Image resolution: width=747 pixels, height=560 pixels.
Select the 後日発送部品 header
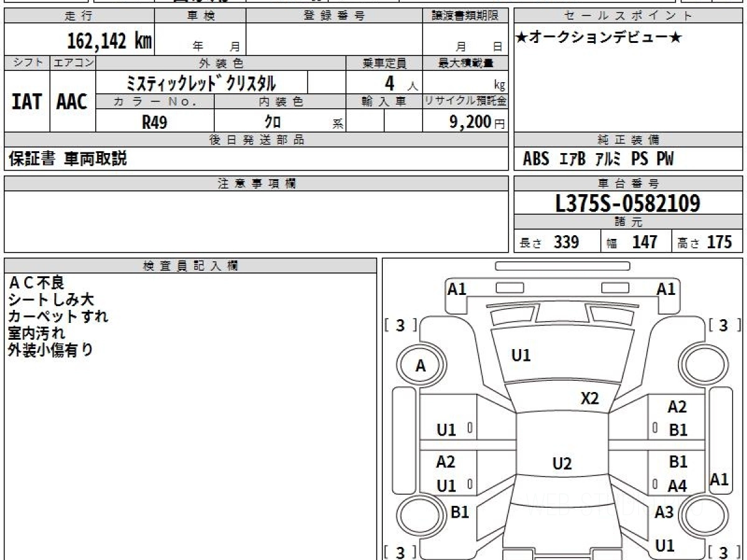pos(256,140)
